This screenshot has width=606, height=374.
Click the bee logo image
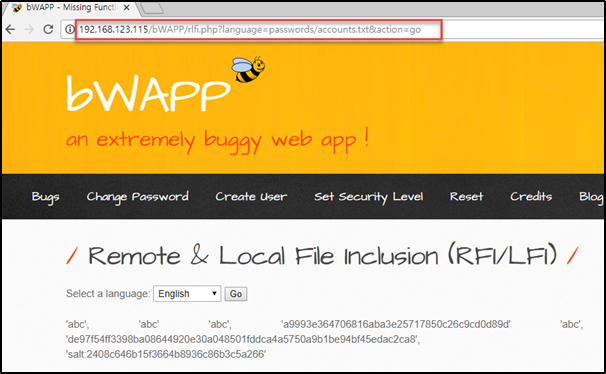(x=248, y=70)
